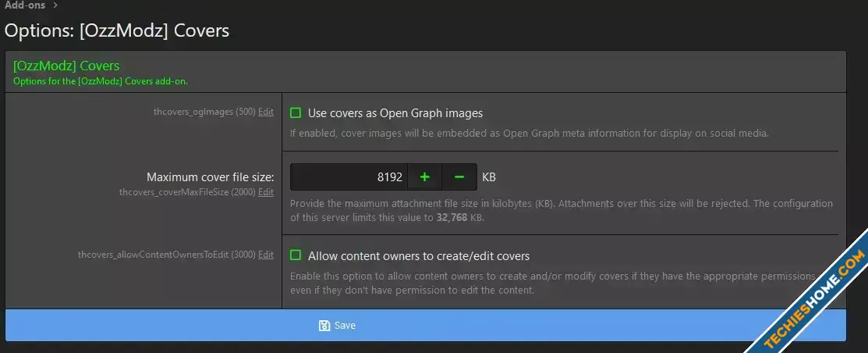Screen dimensions: 868x353
Task: Click the floppy disk Save icon
Action: point(324,326)
